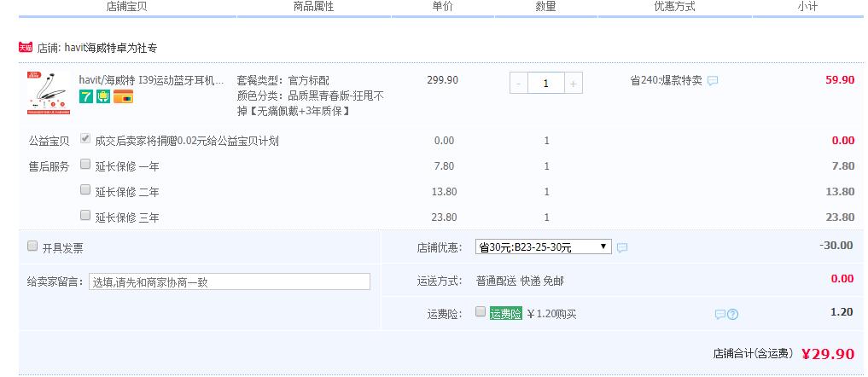
Task: Click the green Android-style service icon
Action: pos(103,96)
